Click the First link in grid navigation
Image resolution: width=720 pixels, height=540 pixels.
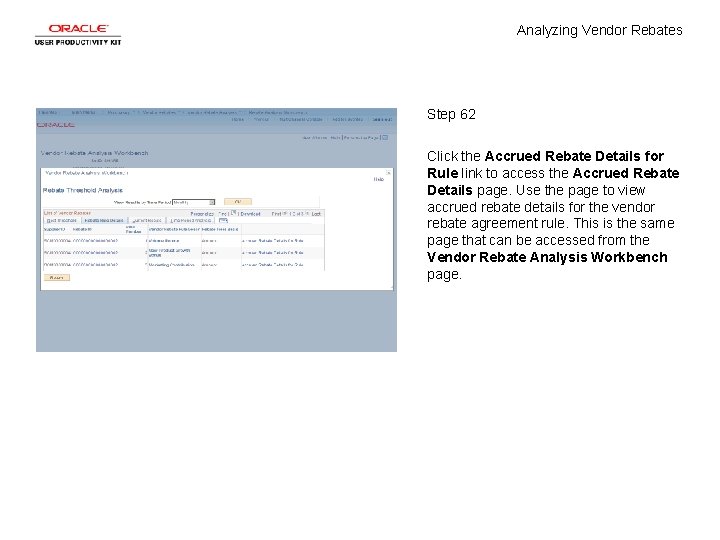pos(276,214)
